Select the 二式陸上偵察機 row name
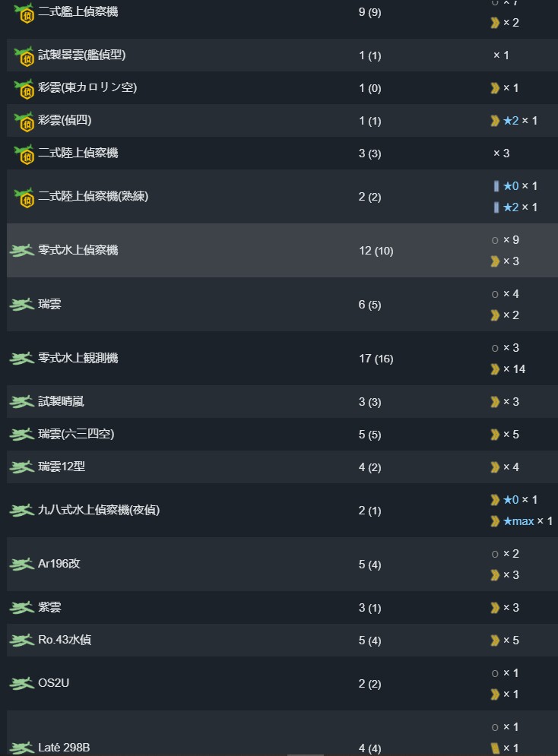 point(78,153)
